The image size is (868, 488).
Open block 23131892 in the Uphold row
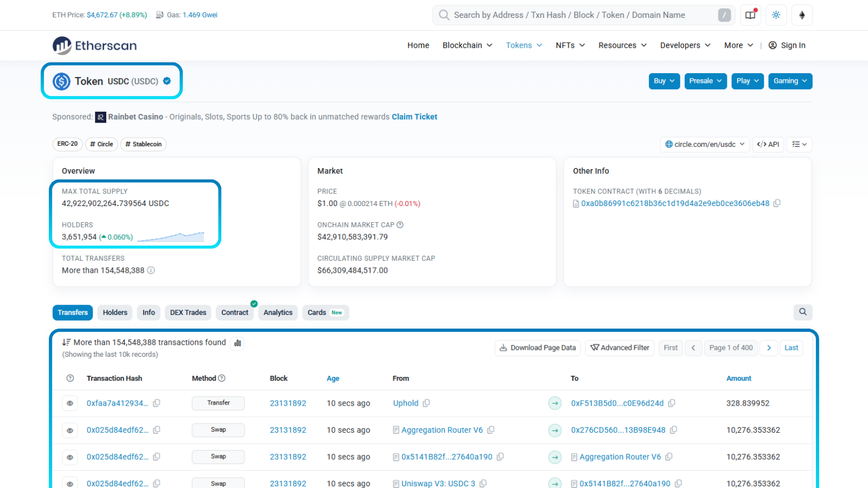[288, 403]
